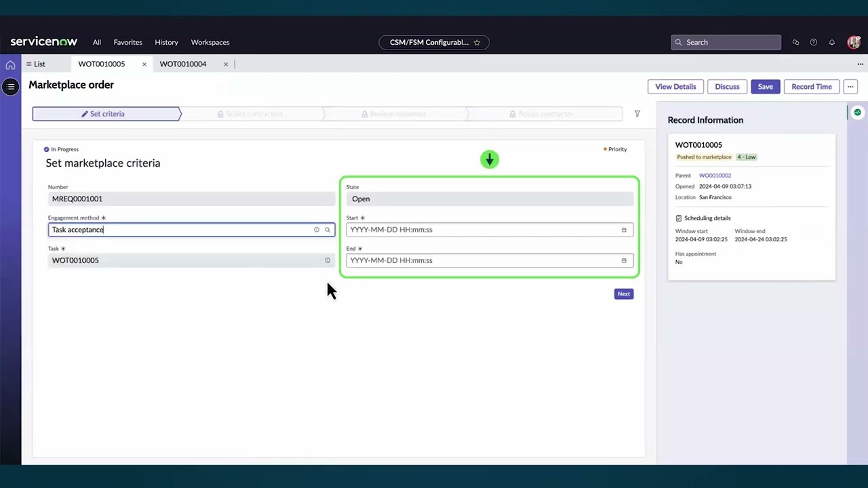Open the Help icon in the top bar
Viewport: 868px width, 488px height.
pyautogui.click(x=814, y=42)
